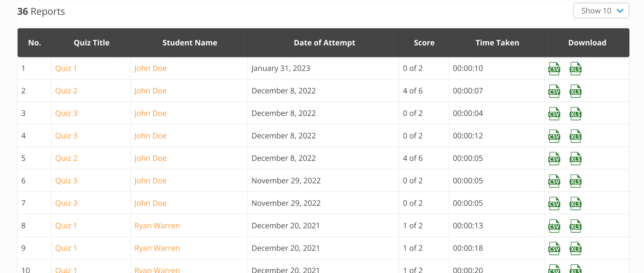The height and width of the screenshot is (273, 644).
Task: Click the Score column header
Action: pos(424,43)
